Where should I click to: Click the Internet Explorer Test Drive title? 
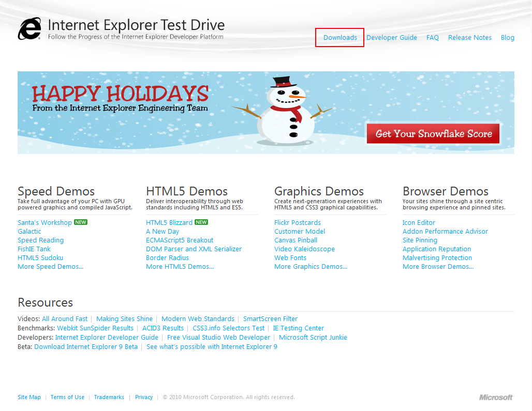136,25
